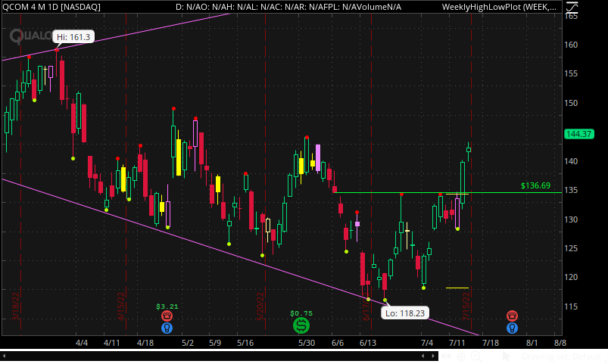Click the 6/13 date label
Image resolution: width=608 pixels, height=364 pixels.
(368, 343)
